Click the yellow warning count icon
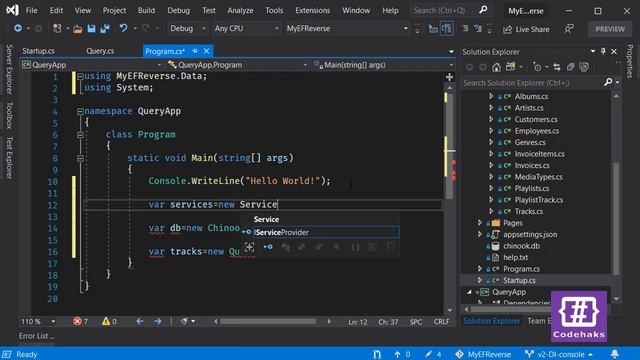 [106, 321]
